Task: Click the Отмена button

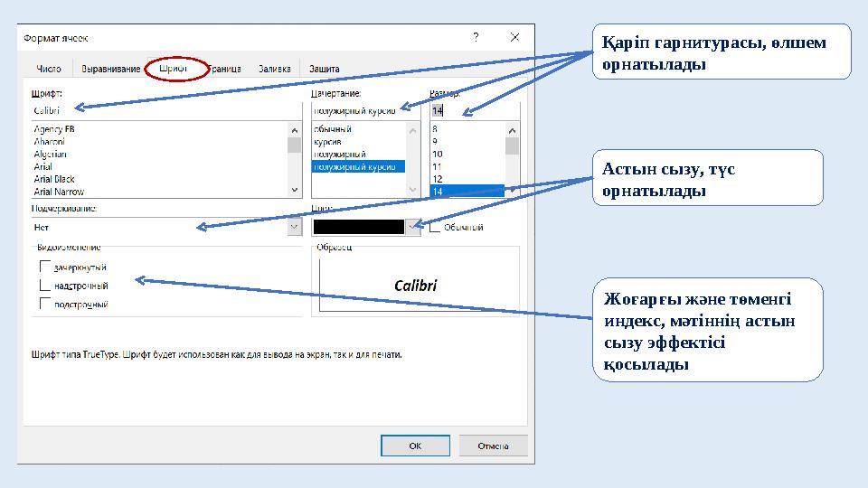Action: pos(494,446)
